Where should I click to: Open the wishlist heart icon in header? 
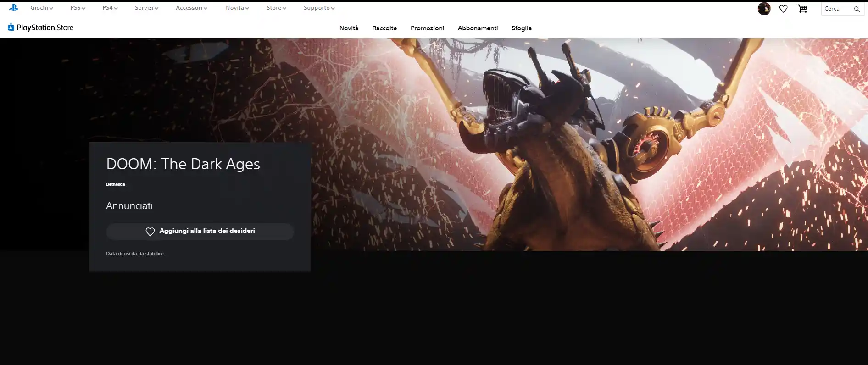tap(783, 9)
